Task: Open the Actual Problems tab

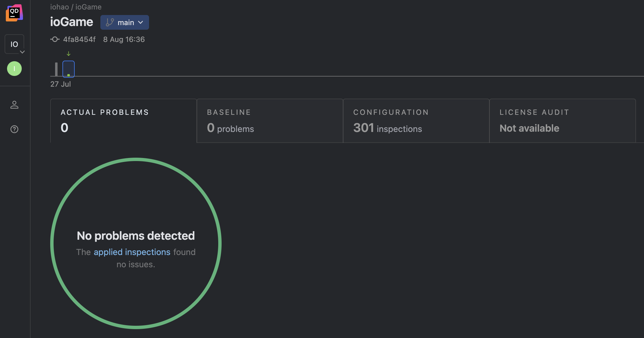Action: pyautogui.click(x=123, y=121)
